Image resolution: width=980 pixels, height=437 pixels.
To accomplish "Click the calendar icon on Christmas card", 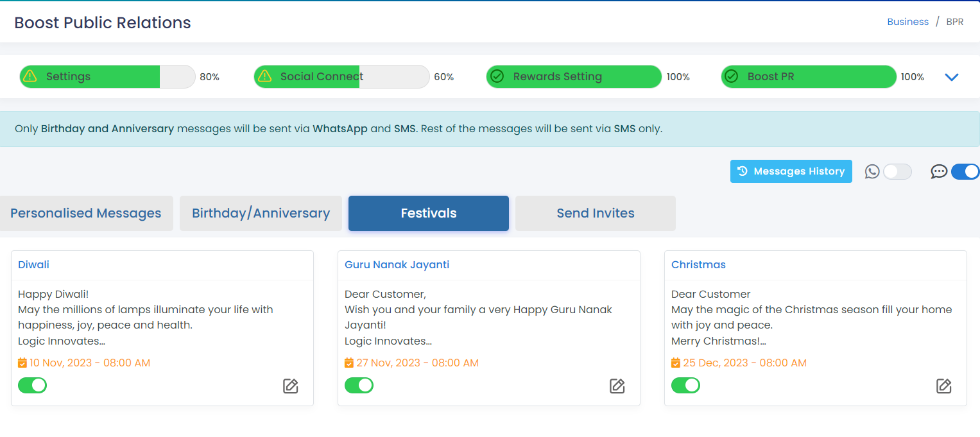I will point(676,363).
